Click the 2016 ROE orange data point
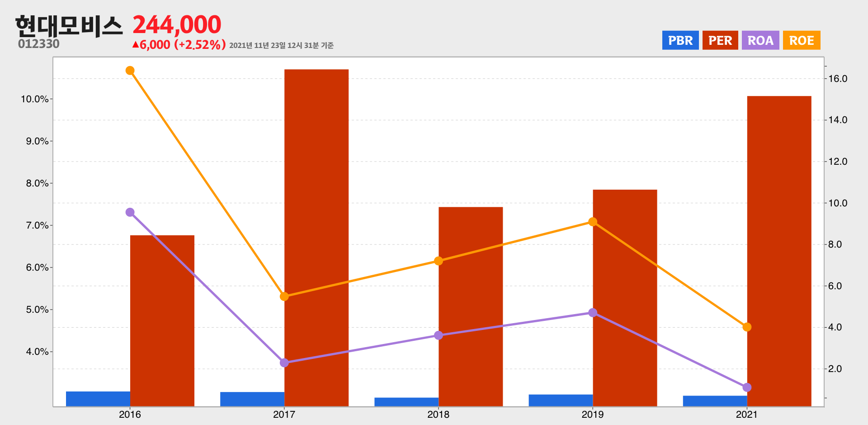The image size is (868, 425). coord(130,71)
